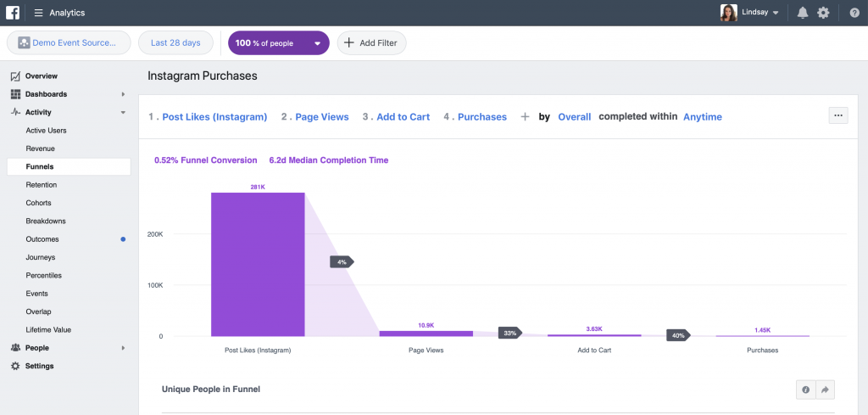
Task: Click the plus icon to add funnel step
Action: [x=525, y=117]
